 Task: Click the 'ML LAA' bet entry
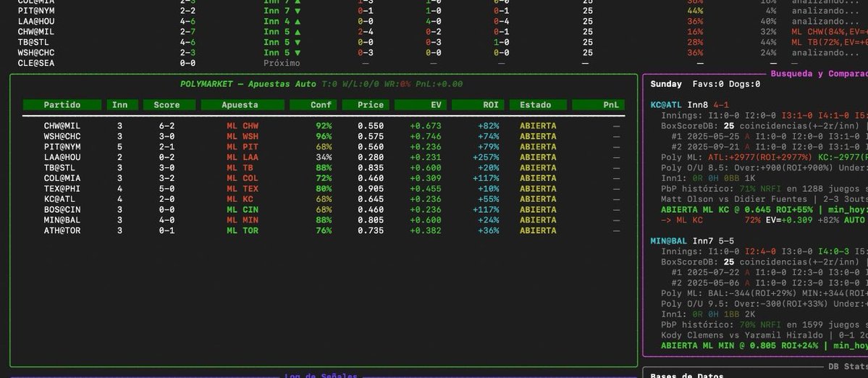coord(243,157)
